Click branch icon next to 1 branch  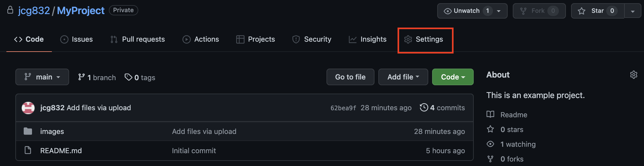81,77
